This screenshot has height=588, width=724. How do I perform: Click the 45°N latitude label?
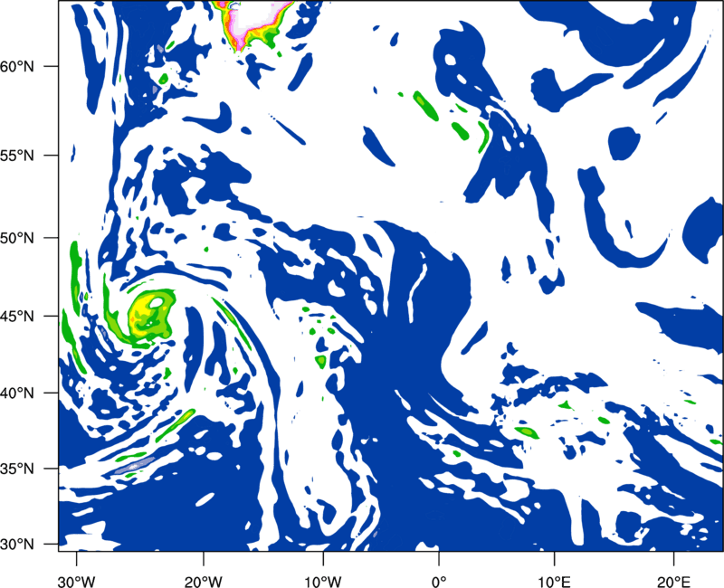17,316
